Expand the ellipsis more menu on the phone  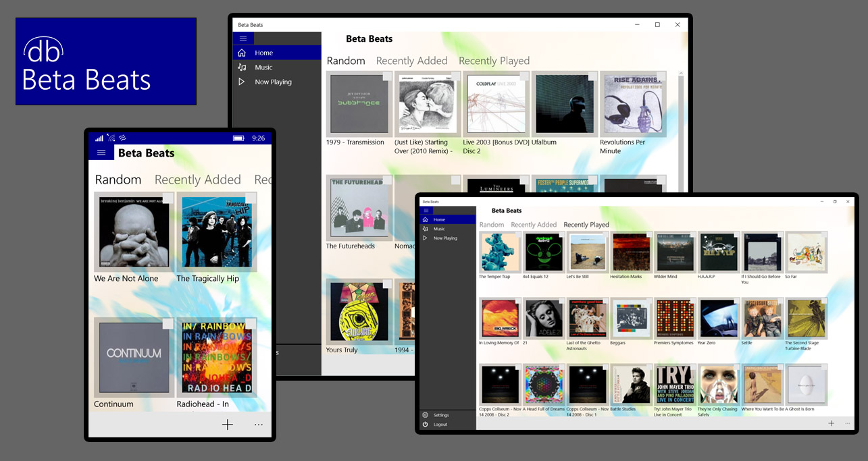[x=259, y=425]
